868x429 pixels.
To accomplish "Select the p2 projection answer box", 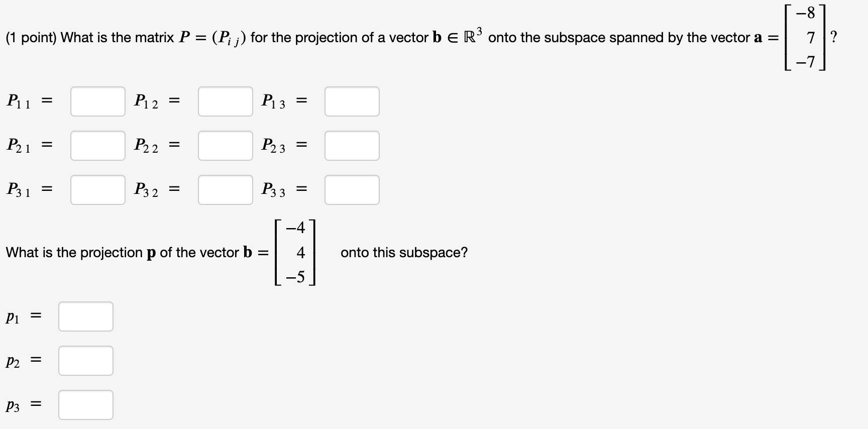I will tap(86, 361).
